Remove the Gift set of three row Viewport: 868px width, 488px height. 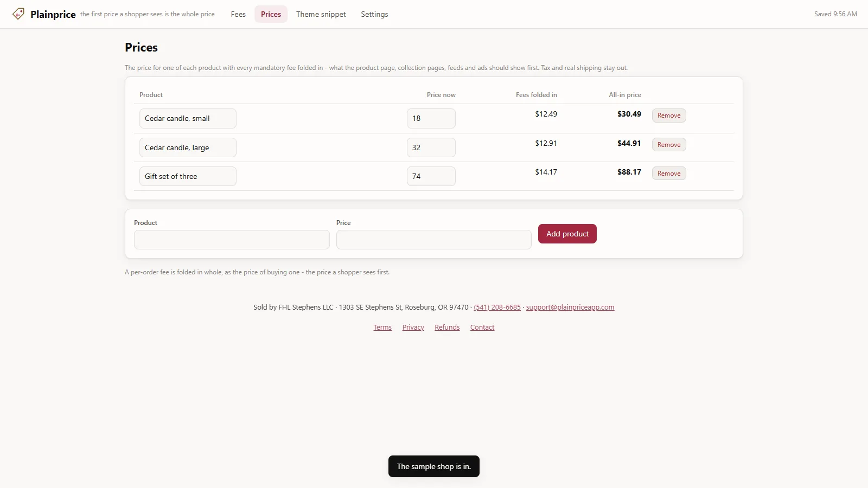click(669, 174)
